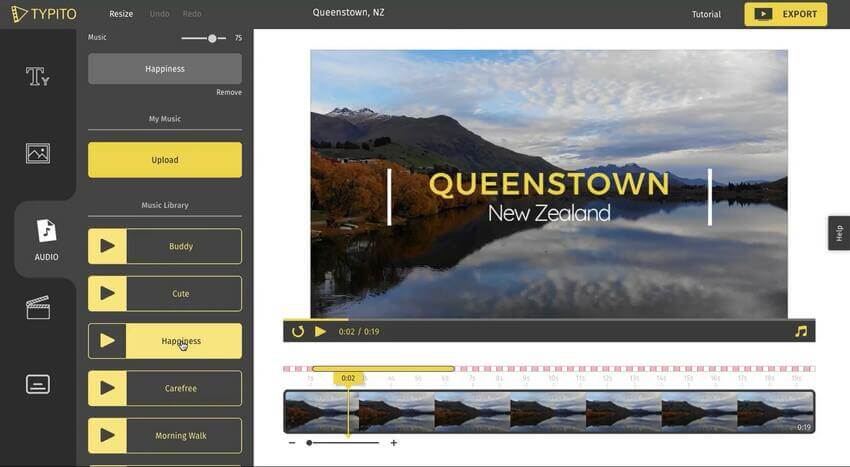Click the video filmstrip on timeline

(549, 412)
